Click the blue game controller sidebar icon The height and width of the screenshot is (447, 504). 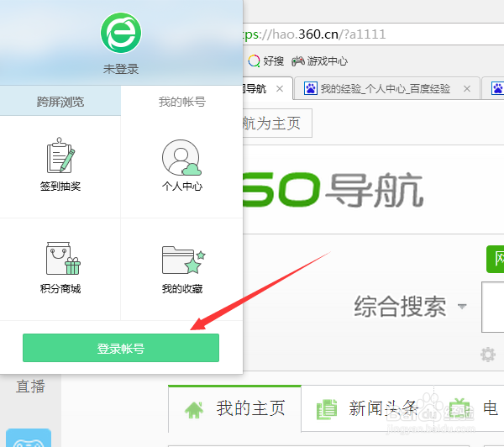pos(29,438)
